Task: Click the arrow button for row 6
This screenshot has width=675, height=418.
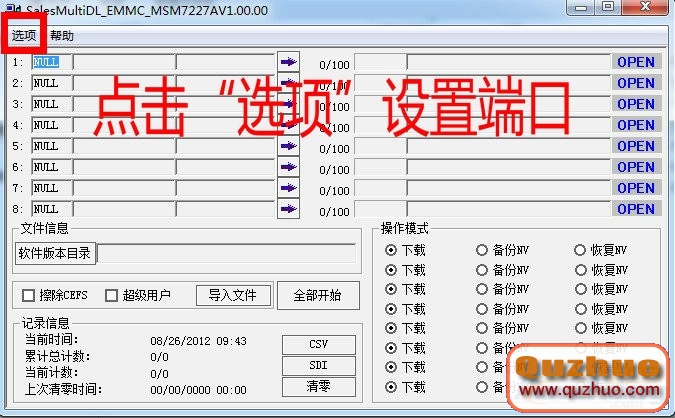Action: pyautogui.click(x=288, y=167)
